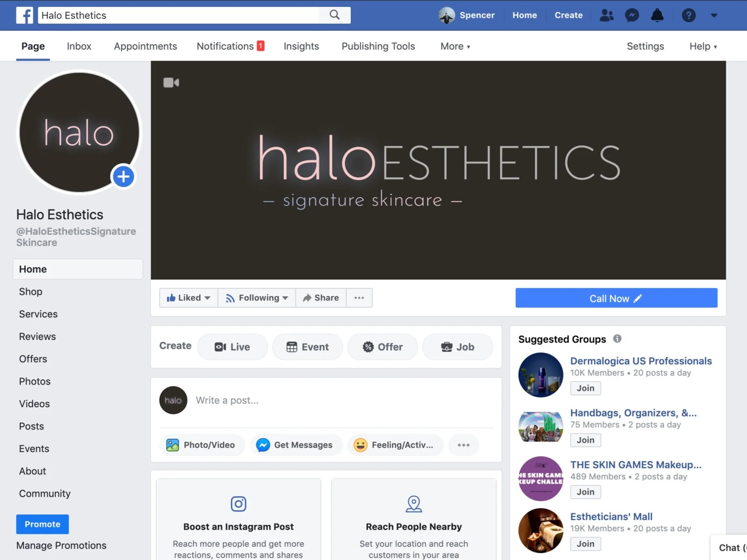Open Shop in left sidebar
This screenshot has height=560, width=747.
point(31,292)
